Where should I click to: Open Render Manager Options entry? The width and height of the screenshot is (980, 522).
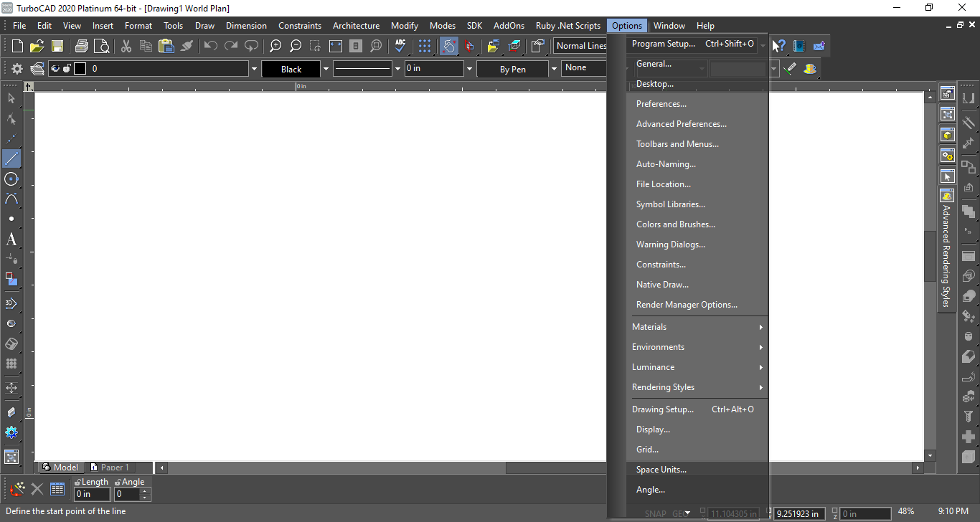688,305
